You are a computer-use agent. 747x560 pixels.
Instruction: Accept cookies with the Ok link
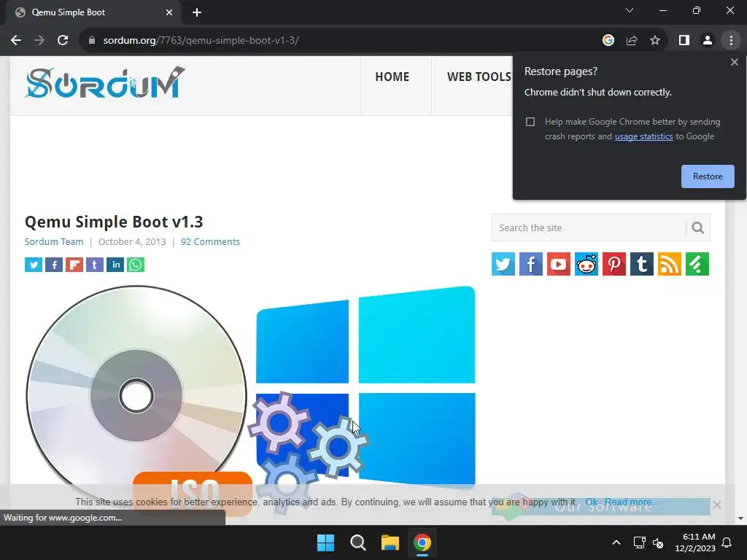tap(591, 502)
